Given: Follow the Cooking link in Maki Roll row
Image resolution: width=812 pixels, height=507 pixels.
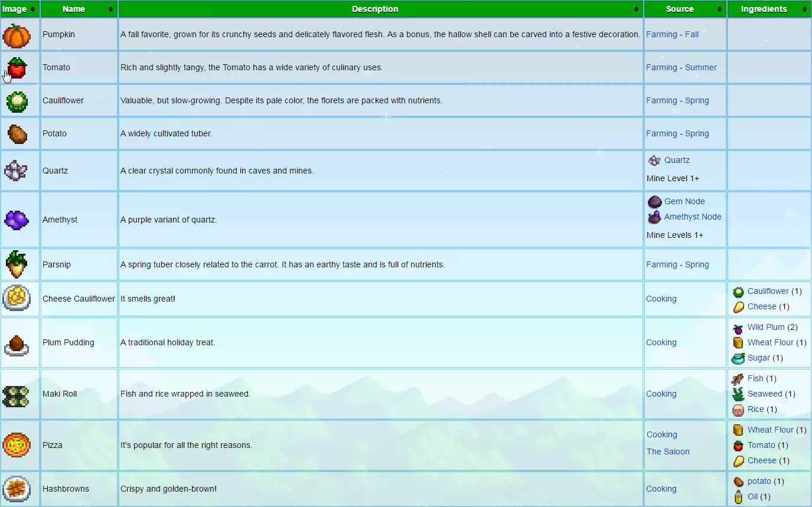Looking at the screenshot, I should coord(661,394).
